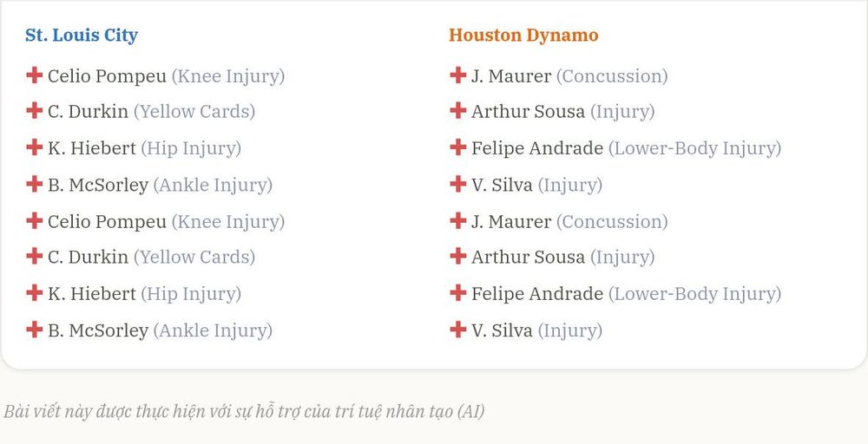Click the red cross beside the first J. Maurer entry
The width and height of the screenshot is (868, 444).
click(457, 75)
